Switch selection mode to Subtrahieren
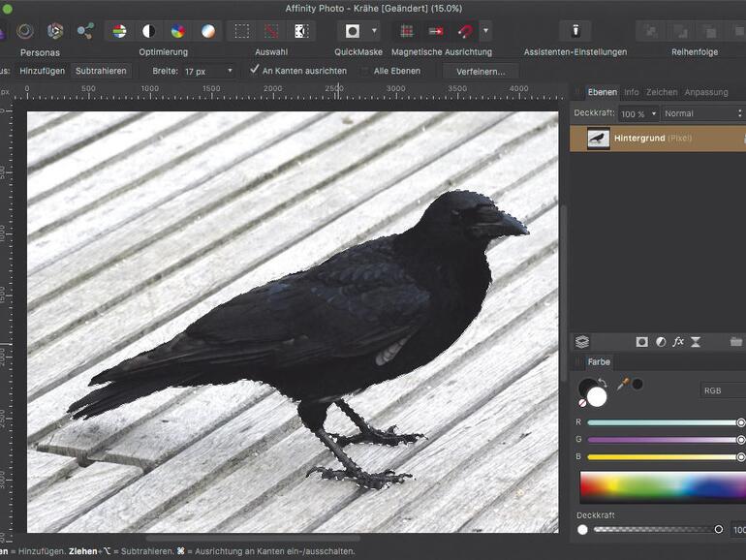 tap(100, 71)
